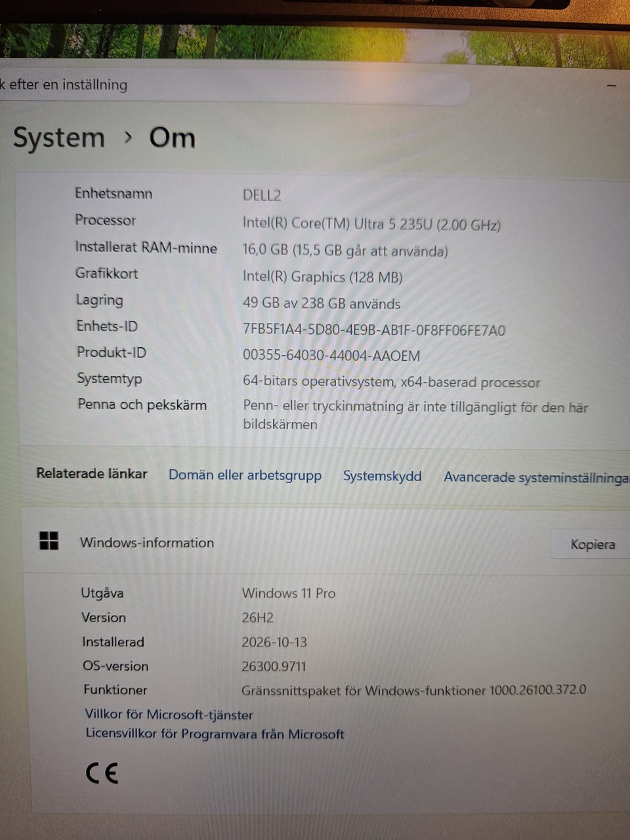Click the 64-bitars operativsystem system type value
The height and width of the screenshot is (840, 630).
[392, 382]
